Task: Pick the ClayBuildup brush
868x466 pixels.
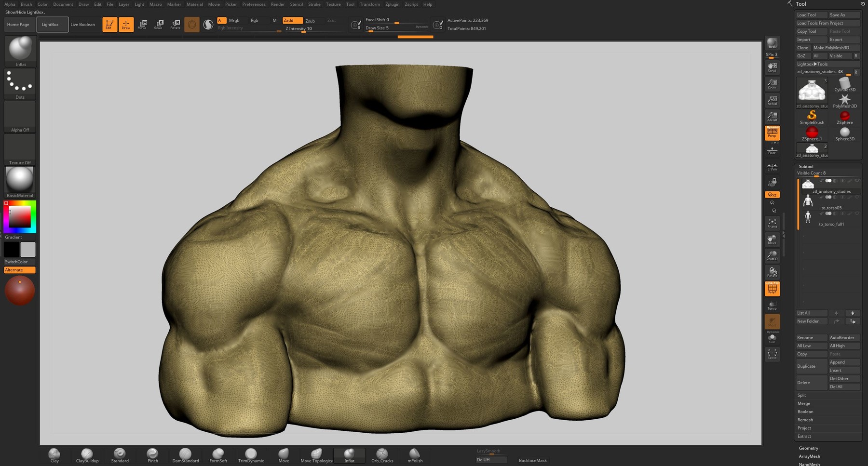Action: tap(87, 453)
